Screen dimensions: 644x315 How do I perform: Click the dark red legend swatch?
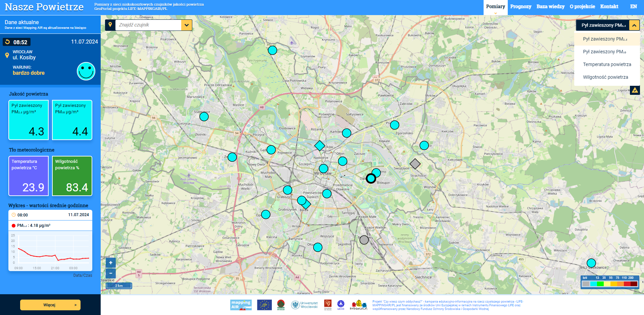[x=634, y=284]
